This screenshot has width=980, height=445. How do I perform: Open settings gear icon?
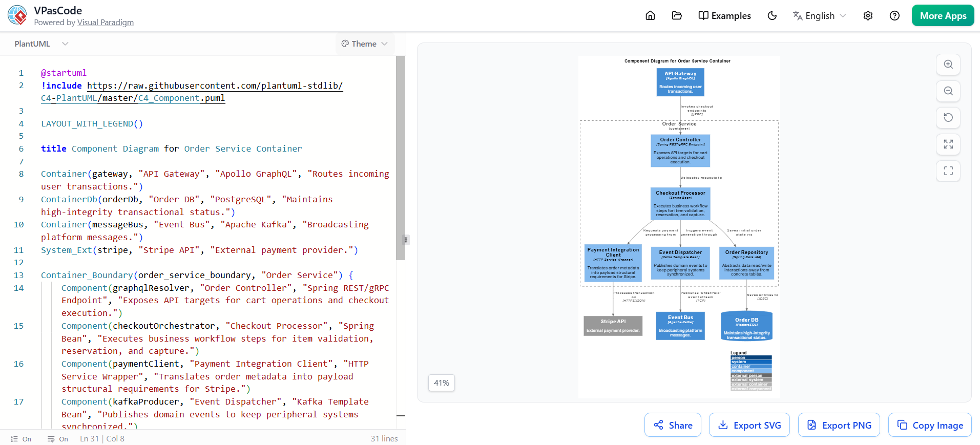coord(868,15)
